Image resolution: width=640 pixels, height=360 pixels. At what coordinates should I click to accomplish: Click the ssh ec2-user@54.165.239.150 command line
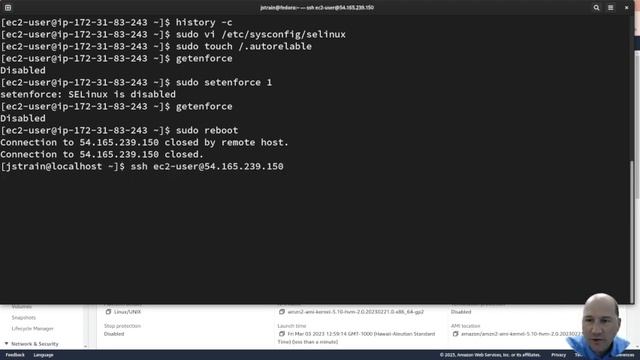(142, 166)
